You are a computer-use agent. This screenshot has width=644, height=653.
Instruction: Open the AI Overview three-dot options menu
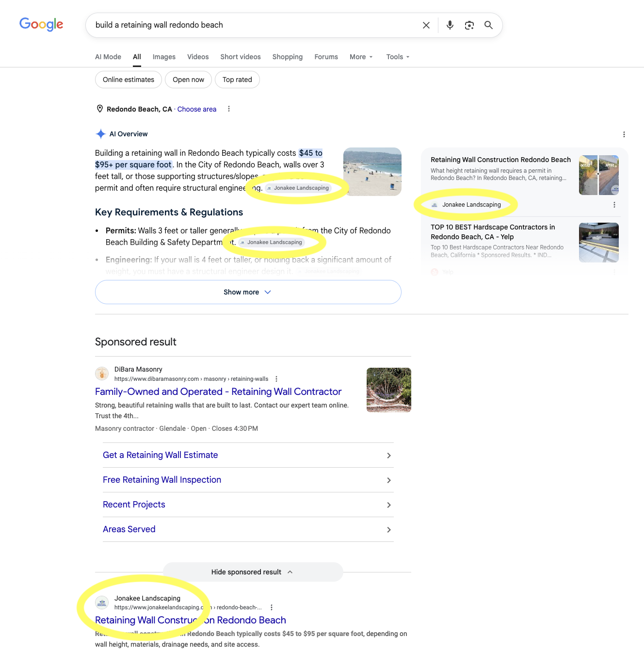click(624, 134)
